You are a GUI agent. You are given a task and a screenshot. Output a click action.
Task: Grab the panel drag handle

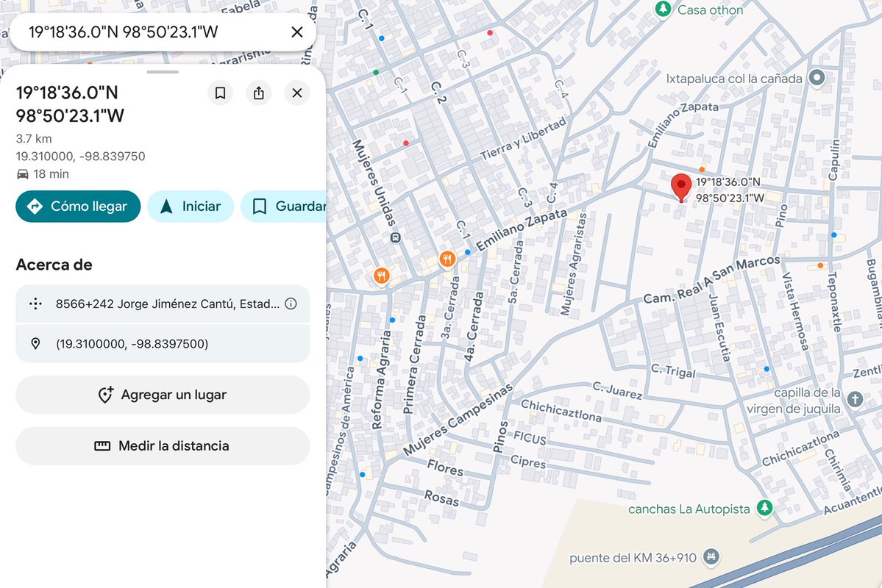click(163, 72)
